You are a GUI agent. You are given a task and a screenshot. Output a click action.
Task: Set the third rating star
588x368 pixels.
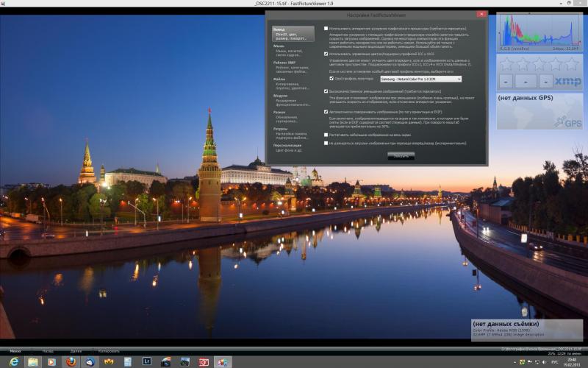tap(539, 65)
